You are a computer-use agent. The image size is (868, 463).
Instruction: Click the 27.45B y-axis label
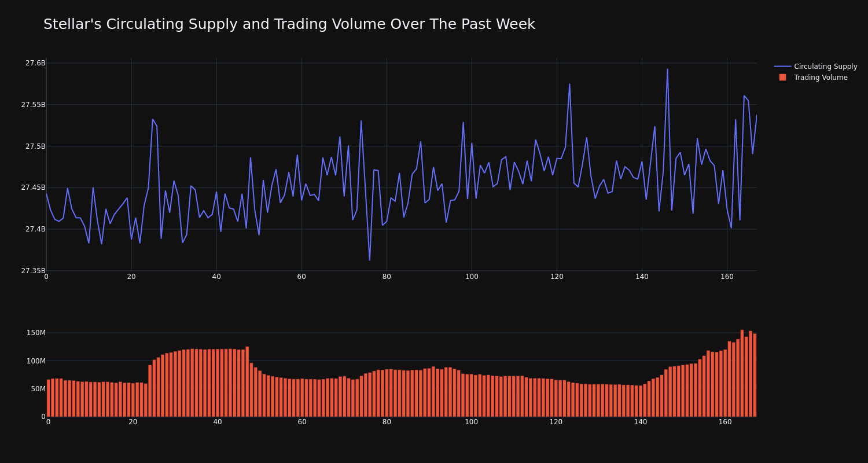[x=33, y=188]
